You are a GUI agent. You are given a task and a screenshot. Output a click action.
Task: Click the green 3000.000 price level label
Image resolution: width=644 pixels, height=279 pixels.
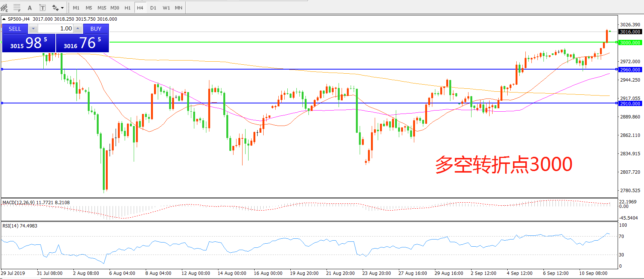click(x=630, y=42)
